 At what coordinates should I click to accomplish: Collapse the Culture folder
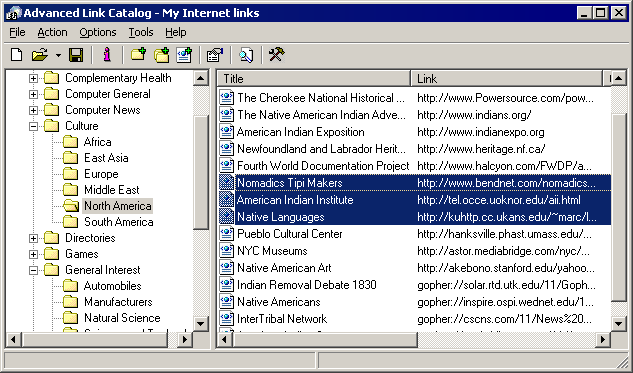click(34, 126)
